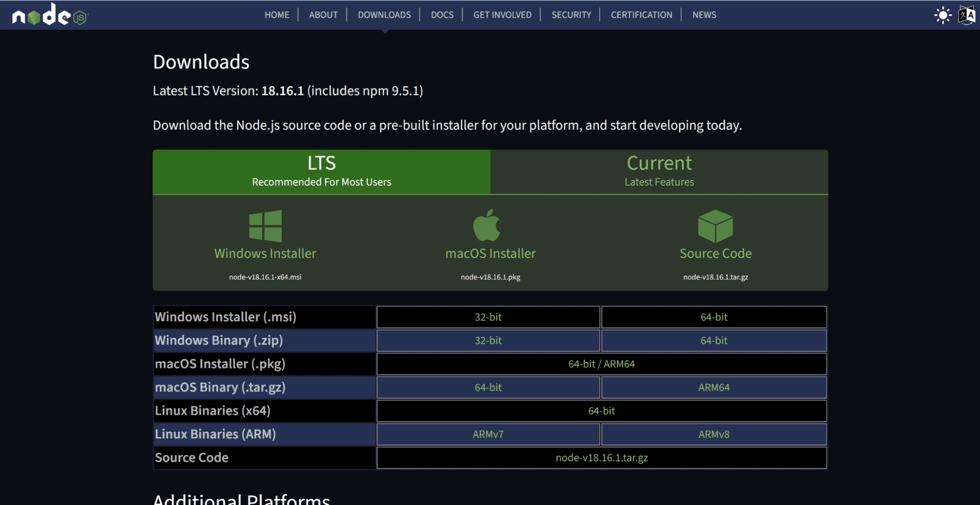Open the HOME menu item
Image resolution: width=980 pixels, height=505 pixels.
277,15
